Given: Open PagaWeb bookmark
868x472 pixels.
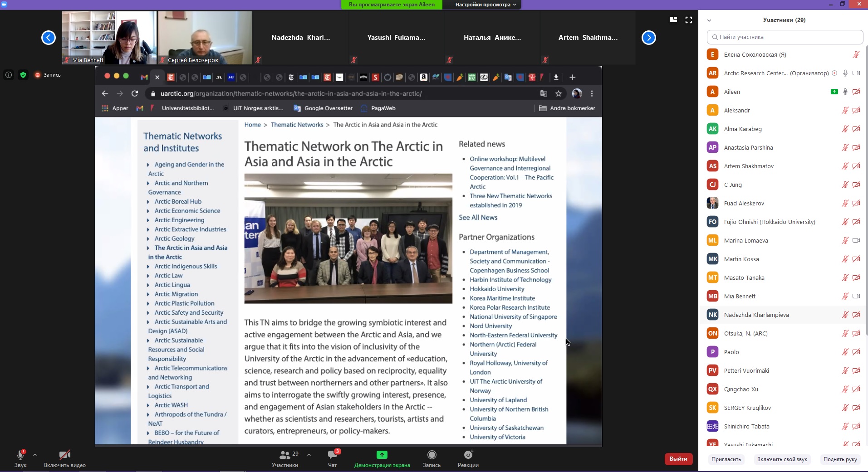Looking at the screenshot, I should point(378,108).
